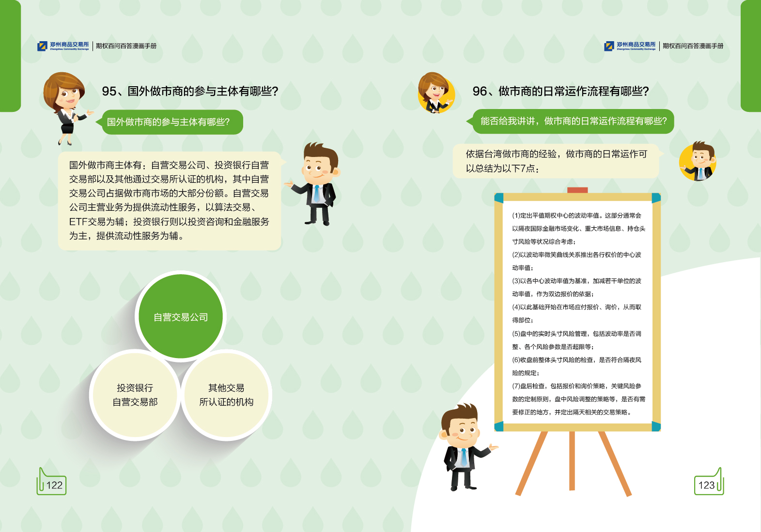Click the red clip atop the easel board
The height and width of the screenshot is (532, 761).
pyautogui.click(x=577, y=190)
